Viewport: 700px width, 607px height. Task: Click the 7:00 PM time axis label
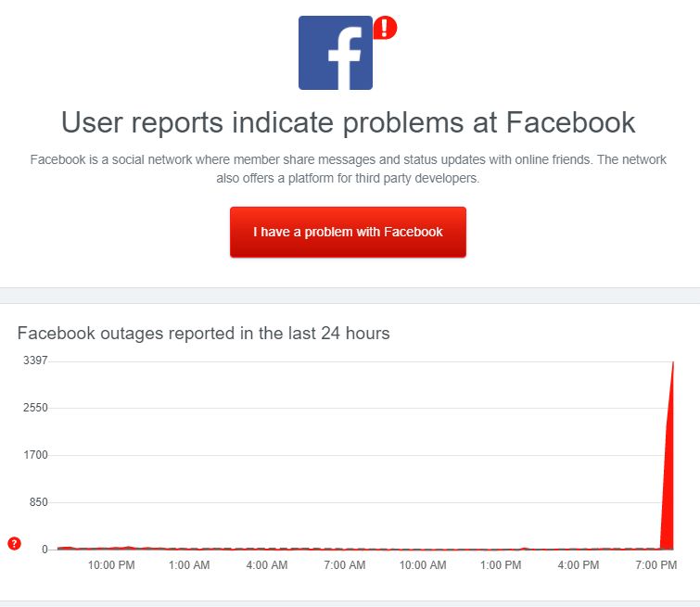pyautogui.click(x=656, y=565)
